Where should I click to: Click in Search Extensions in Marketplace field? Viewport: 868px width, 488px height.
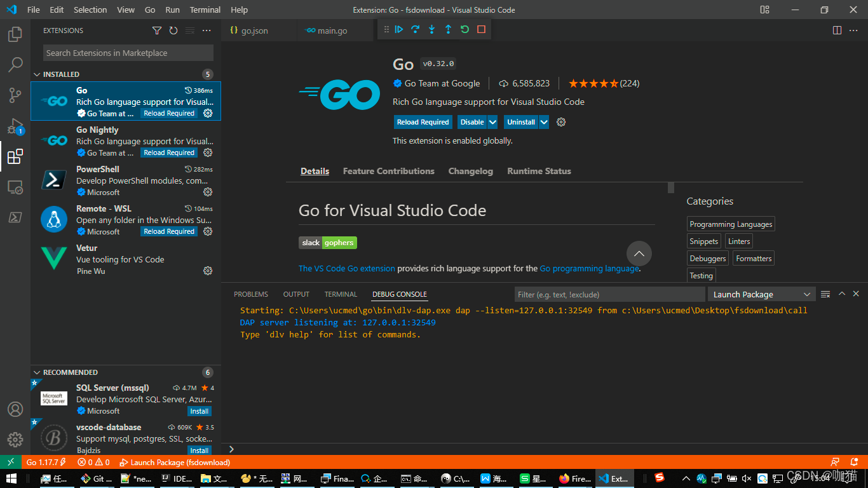pyautogui.click(x=128, y=53)
